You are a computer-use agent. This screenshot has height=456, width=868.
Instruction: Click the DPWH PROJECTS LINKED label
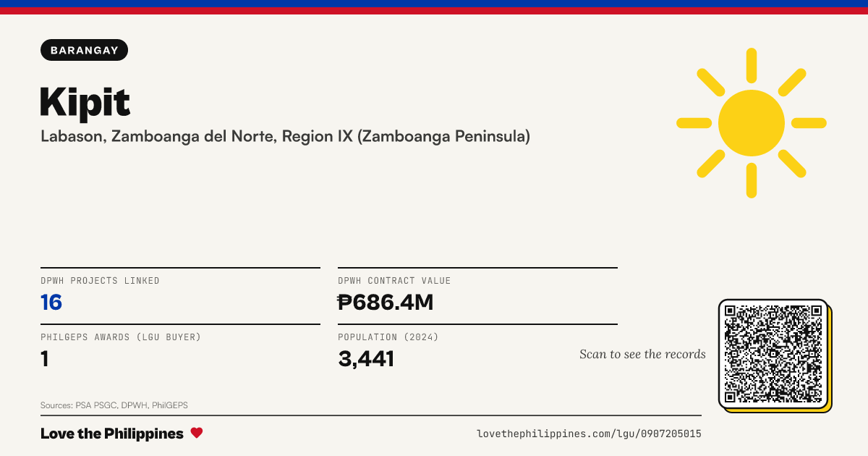pos(100,281)
